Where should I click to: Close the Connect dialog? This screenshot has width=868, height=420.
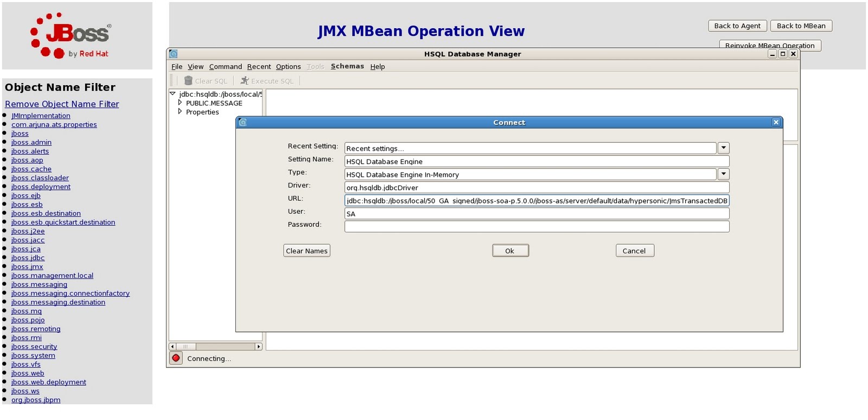coord(776,123)
